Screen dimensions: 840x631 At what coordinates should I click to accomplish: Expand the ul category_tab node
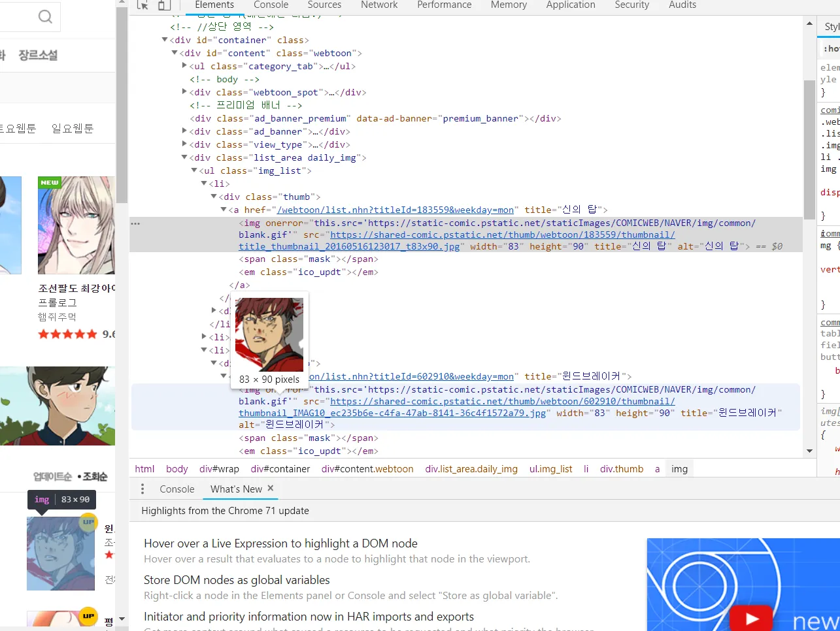click(x=184, y=66)
